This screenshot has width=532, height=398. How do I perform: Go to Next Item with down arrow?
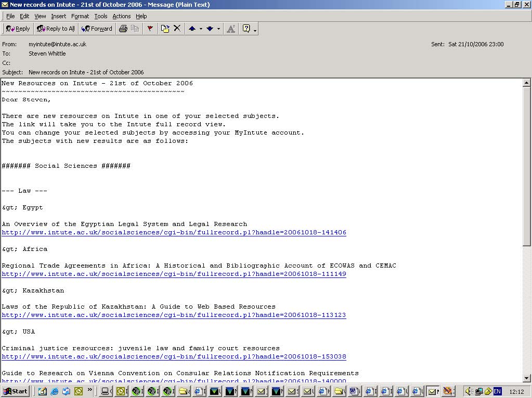(x=210, y=29)
